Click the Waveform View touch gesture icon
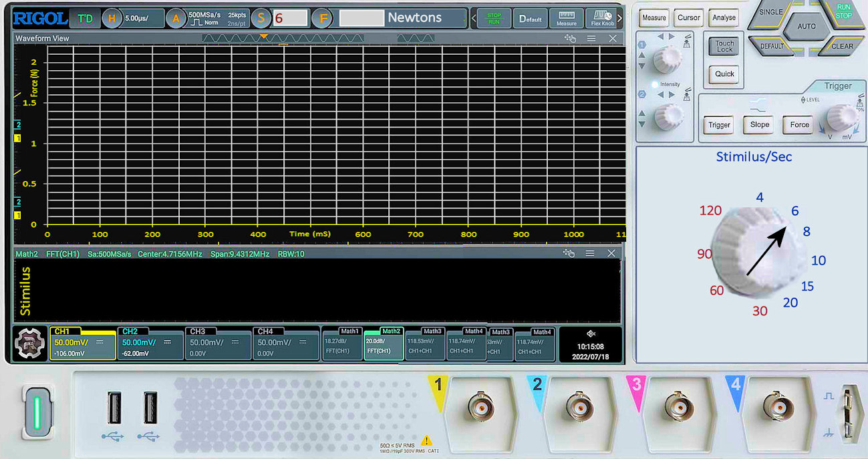 point(570,38)
